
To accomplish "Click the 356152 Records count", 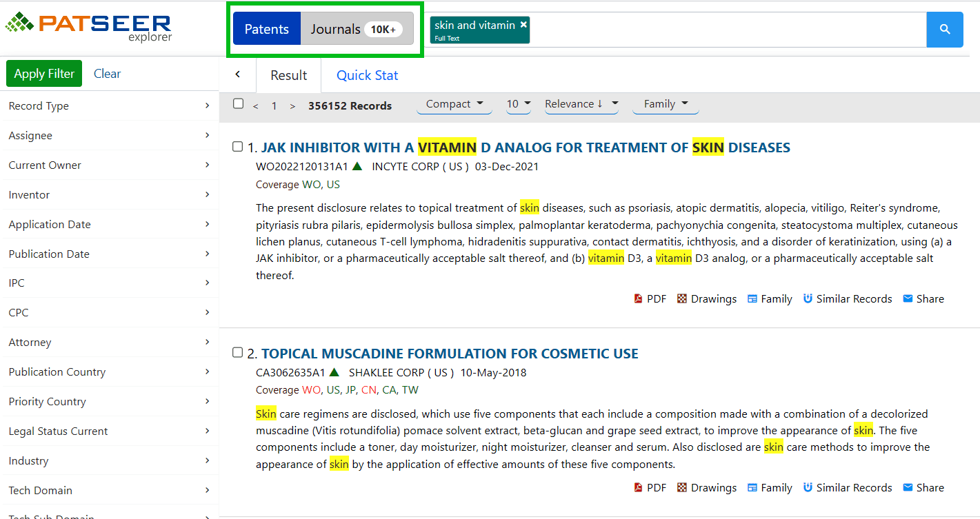I will [350, 106].
